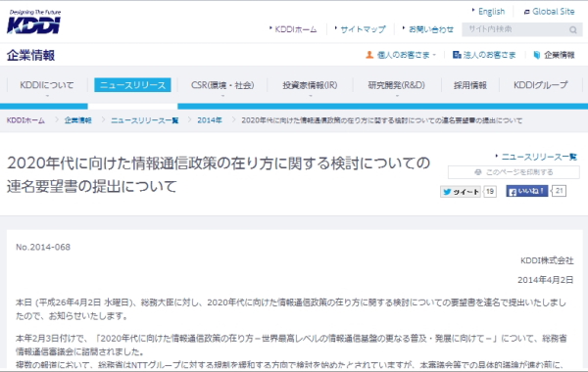Click the search magnifier icon
The width and height of the screenshot is (588, 372).
tap(573, 29)
